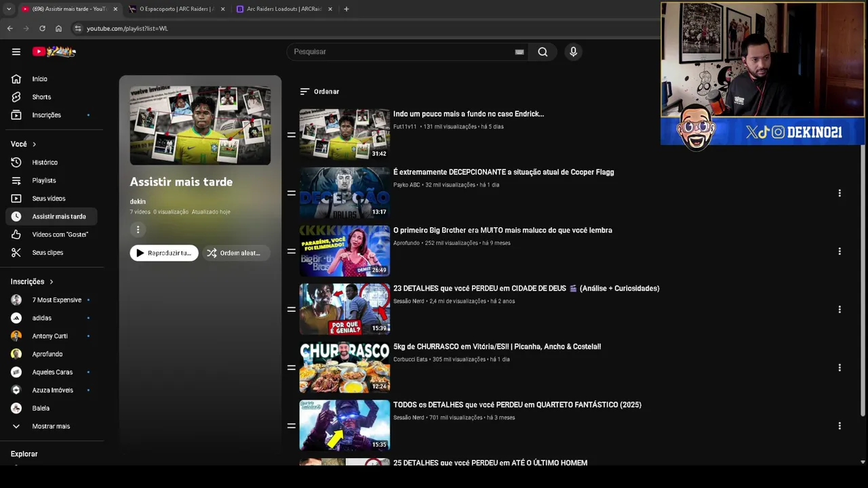Click the search magnifier button

[542, 52]
